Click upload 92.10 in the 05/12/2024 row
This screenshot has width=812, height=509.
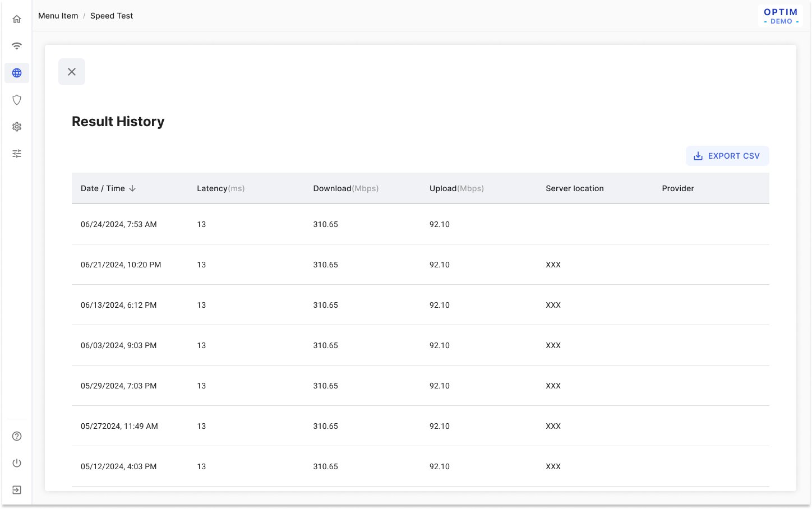pos(440,466)
